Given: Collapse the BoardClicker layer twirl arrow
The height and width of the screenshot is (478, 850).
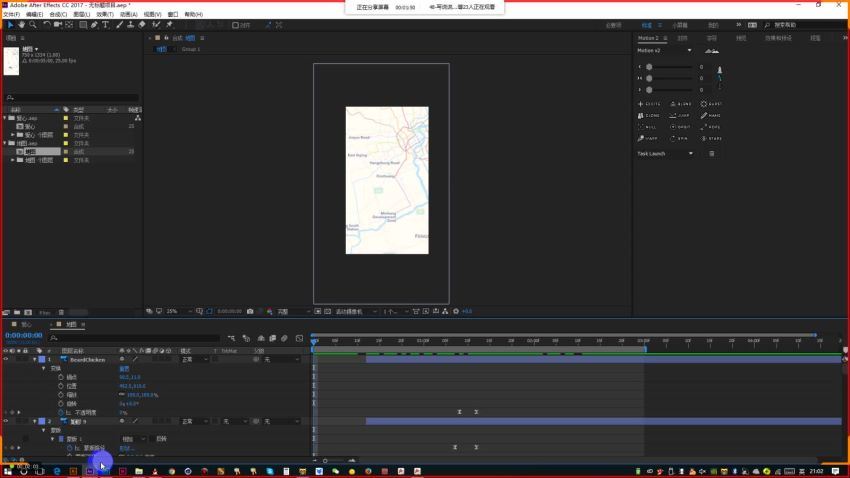Looking at the screenshot, I should point(35,359).
